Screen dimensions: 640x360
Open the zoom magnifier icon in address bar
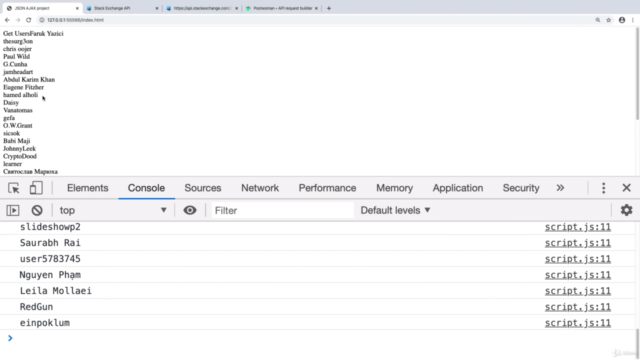pyautogui.click(x=598, y=20)
